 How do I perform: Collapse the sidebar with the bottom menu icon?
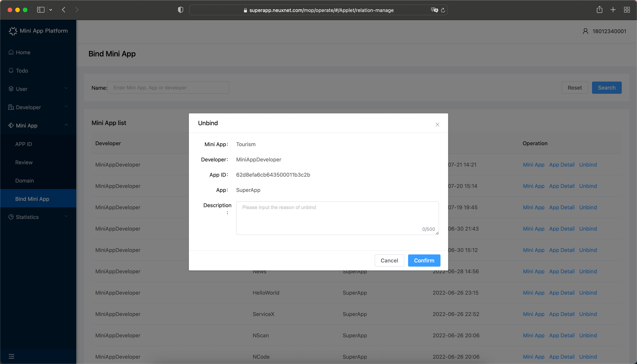(x=11, y=356)
